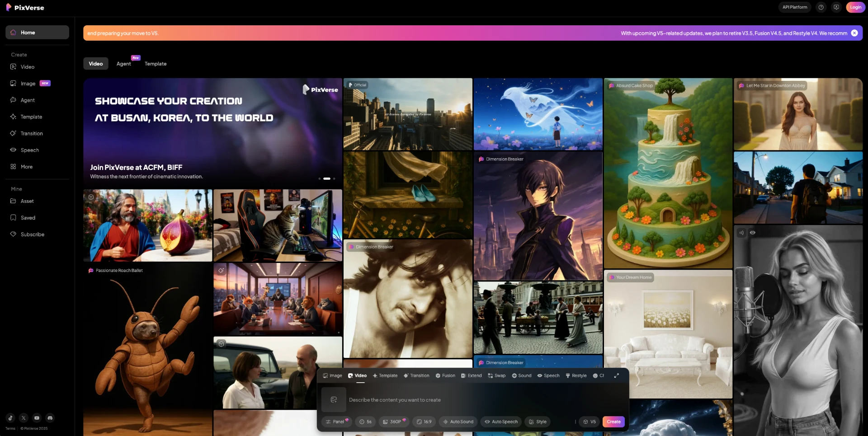Select Speech mode in creation panel
The width and height of the screenshot is (868, 436).
click(548, 375)
